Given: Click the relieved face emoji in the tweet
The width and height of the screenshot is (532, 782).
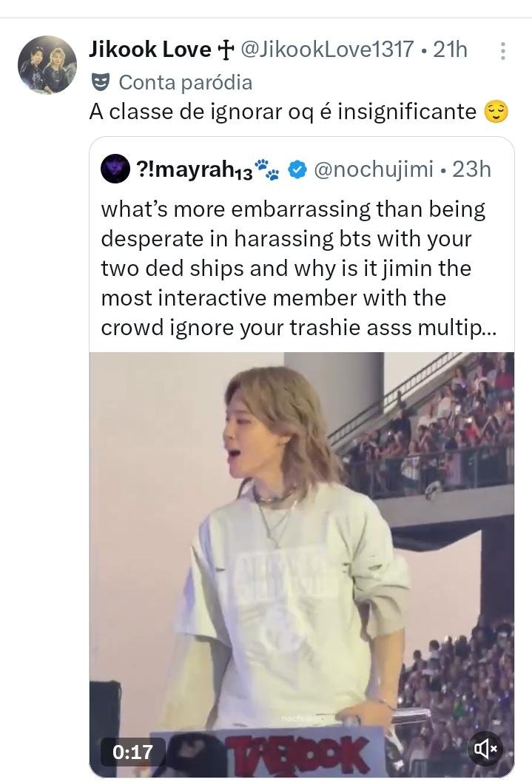Looking at the screenshot, I should [496, 112].
